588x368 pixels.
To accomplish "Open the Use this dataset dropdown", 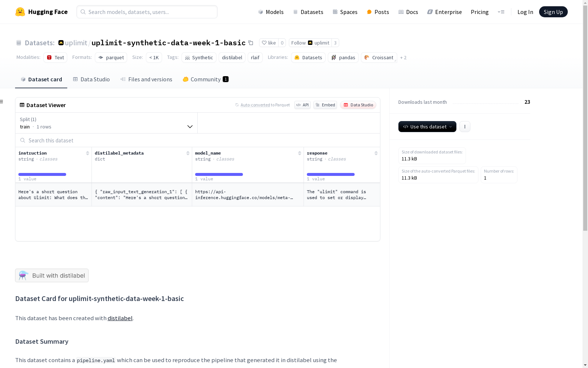I will 427,127.
